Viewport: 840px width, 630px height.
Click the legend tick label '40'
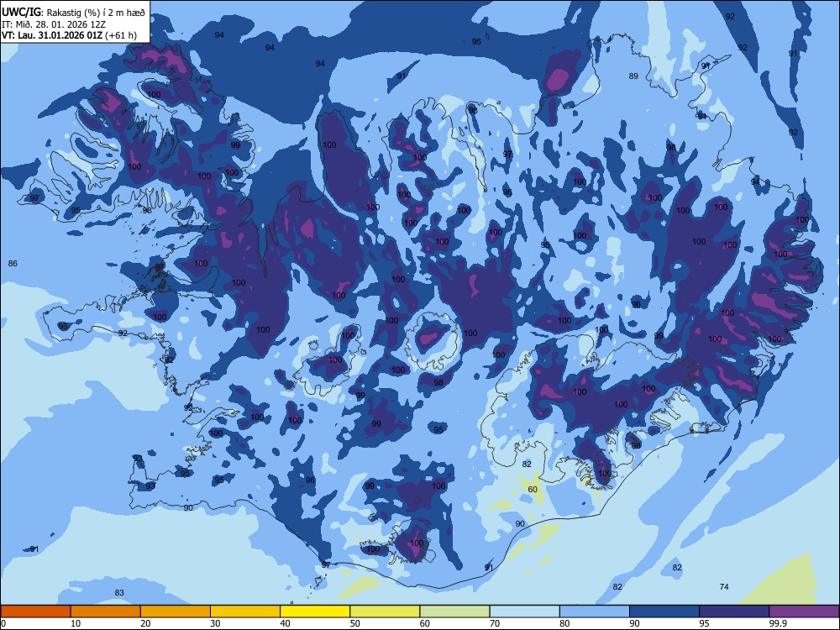tap(286, 623)
